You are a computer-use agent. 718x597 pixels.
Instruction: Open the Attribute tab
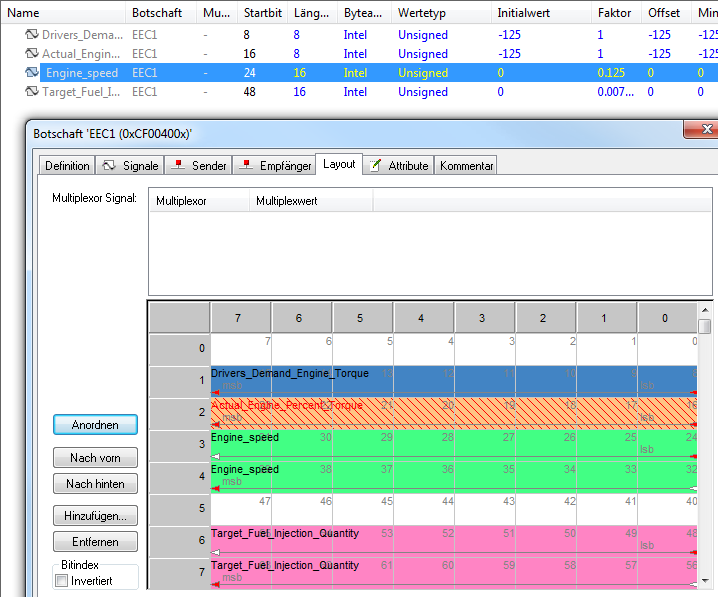tap(398, 166)
